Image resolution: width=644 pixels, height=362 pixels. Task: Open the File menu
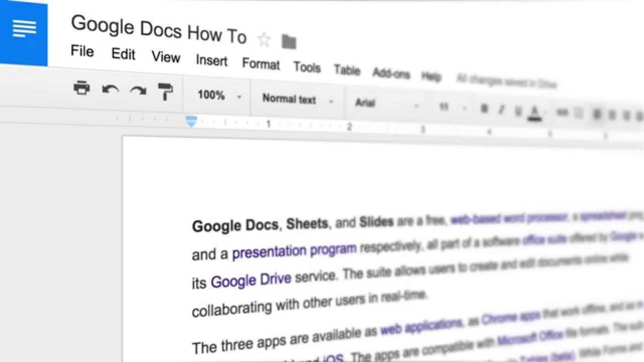pyautogui.click(x=82, y=51)
